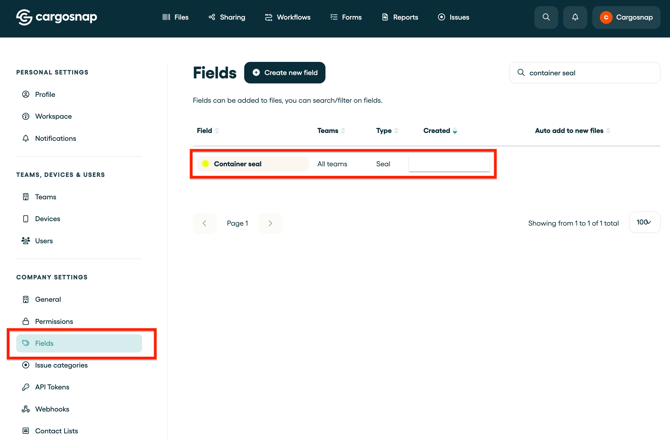Click Create new field button
The height and width of the screenshot is (444, 670).
pyautogui.click(x=285, y=73)
